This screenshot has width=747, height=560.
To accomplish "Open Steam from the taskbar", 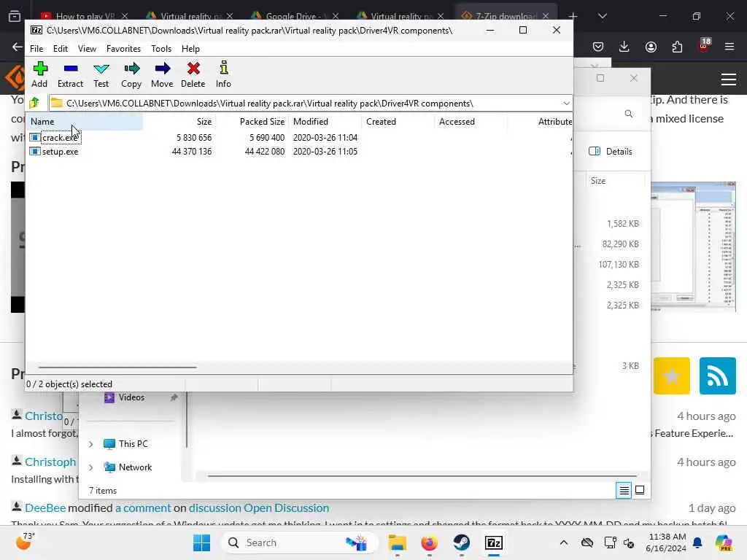I will pyautogui.click(x=461, y=542).
